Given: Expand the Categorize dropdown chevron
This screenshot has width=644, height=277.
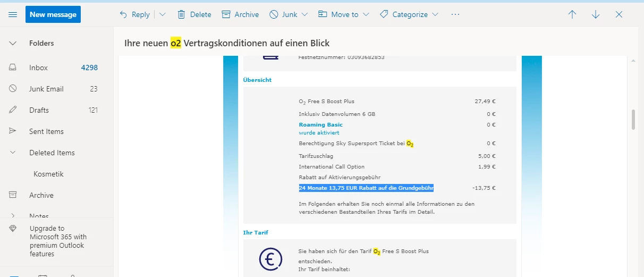Looking at the screenshot, I should coord(435,14).
